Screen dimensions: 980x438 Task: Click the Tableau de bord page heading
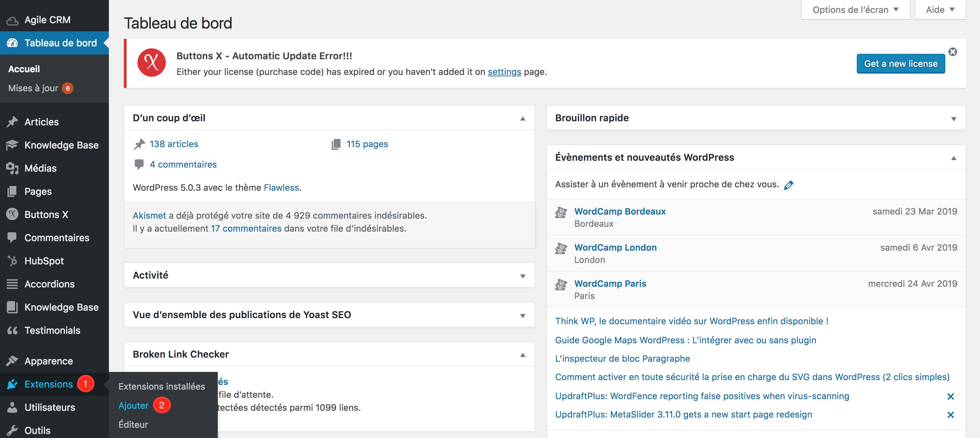coord(178,23)
